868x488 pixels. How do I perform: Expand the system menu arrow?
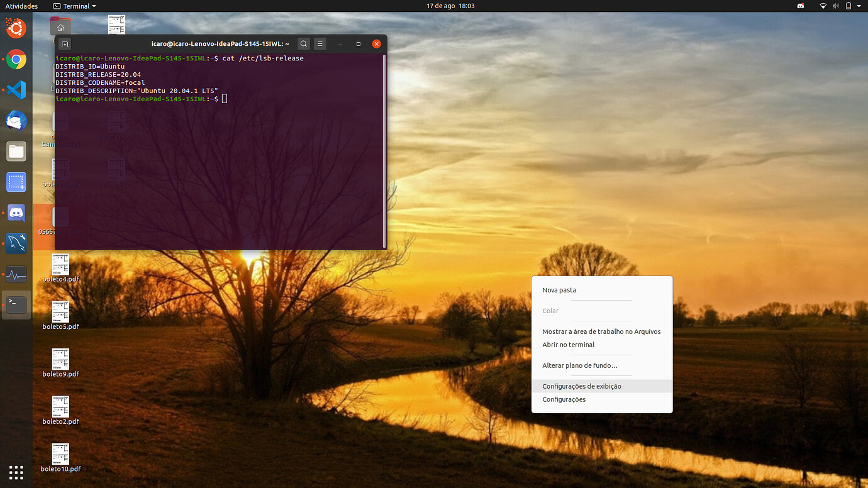(x=859, y=6)
